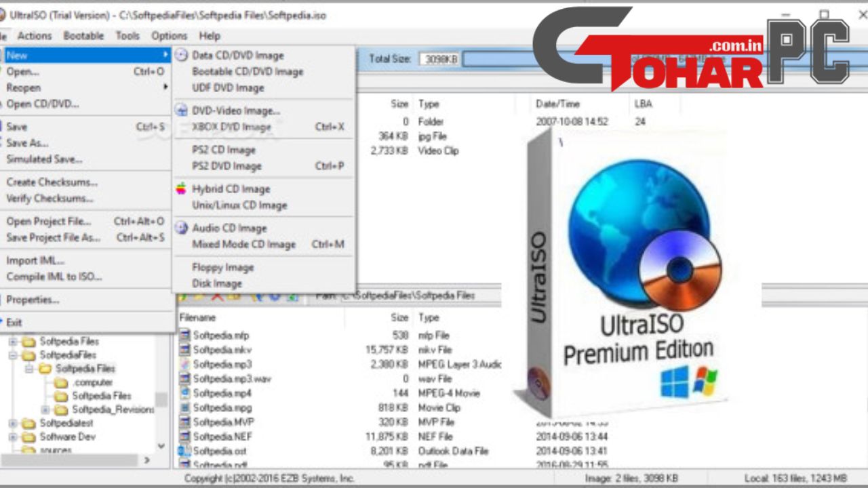The image size is (868, 488).
Task: Click the Audio CD Image disc icon
Action: point(181,228)
